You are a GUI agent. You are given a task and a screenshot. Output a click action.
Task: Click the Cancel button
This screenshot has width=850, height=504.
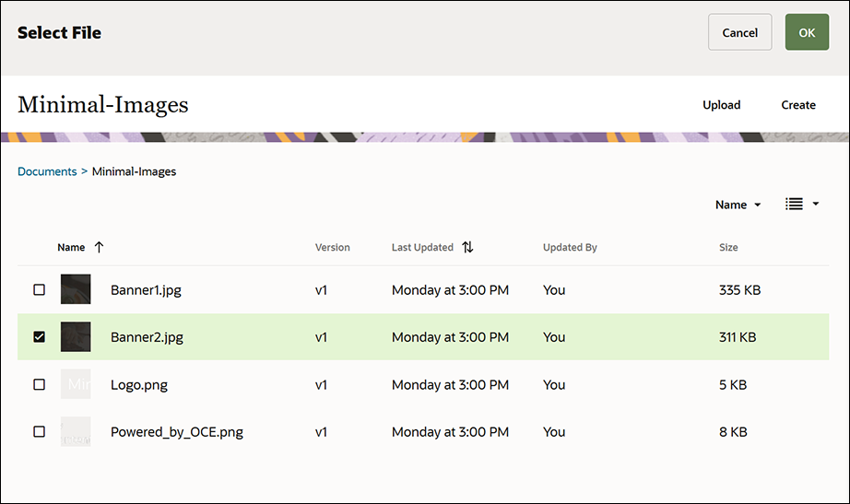click(x=739, y=32)
